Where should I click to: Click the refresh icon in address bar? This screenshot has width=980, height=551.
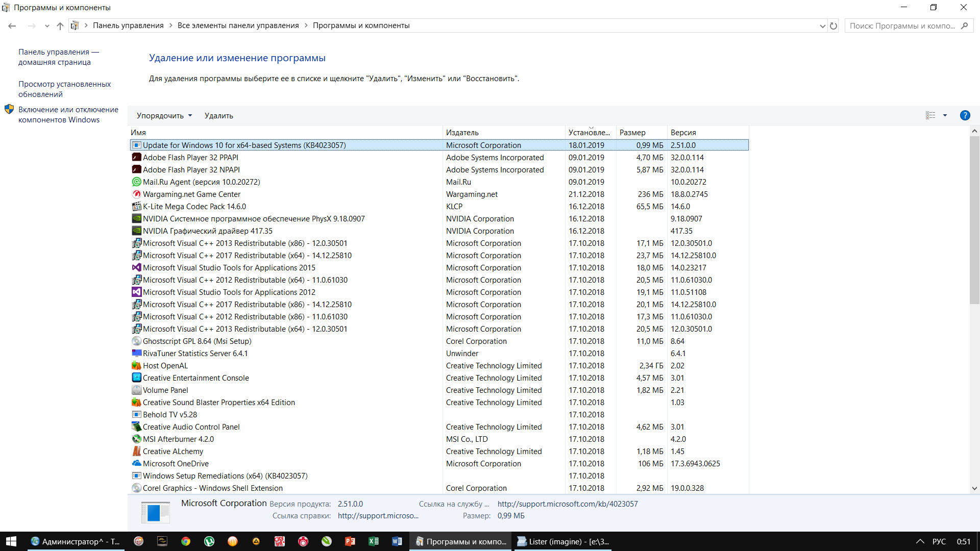pos(834,26)
